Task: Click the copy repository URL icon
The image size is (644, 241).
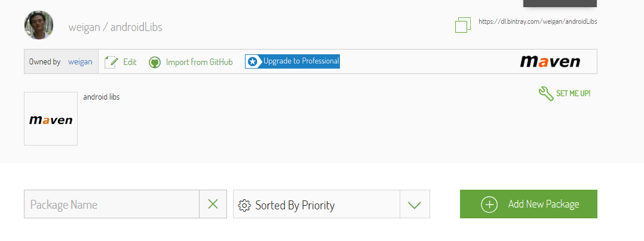Action: [x=463, y=25]
